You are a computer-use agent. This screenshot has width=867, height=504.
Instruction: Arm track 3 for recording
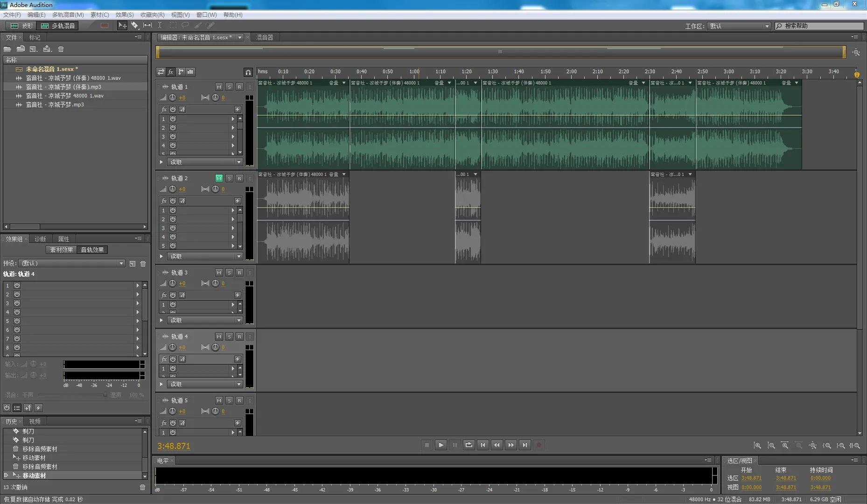[239, 273]
